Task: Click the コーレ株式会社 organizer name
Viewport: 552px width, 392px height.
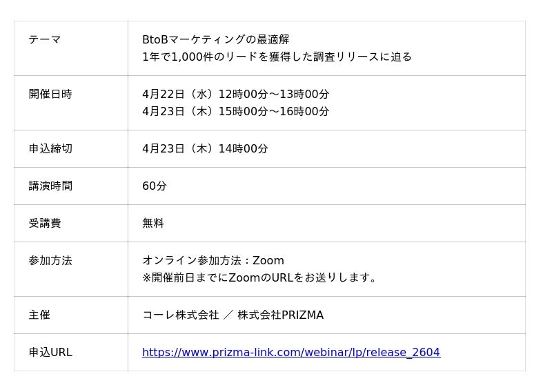Action: point(181,315)
